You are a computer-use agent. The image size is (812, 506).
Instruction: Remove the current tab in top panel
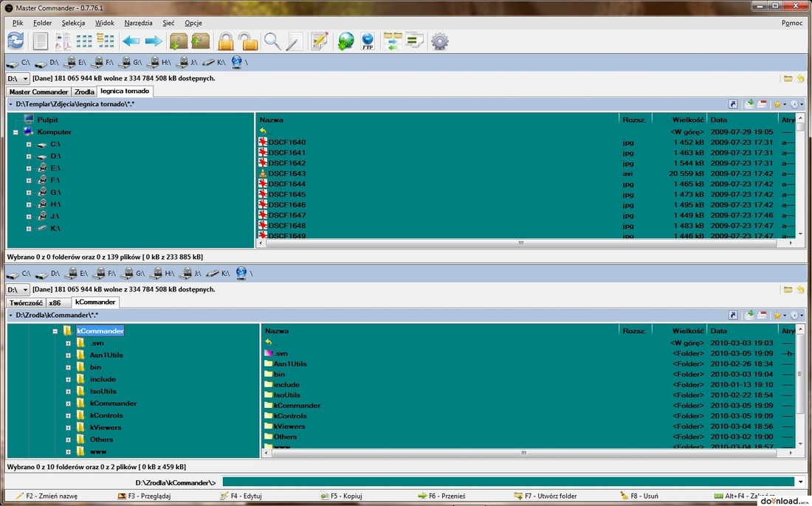[x=762, y=104]
